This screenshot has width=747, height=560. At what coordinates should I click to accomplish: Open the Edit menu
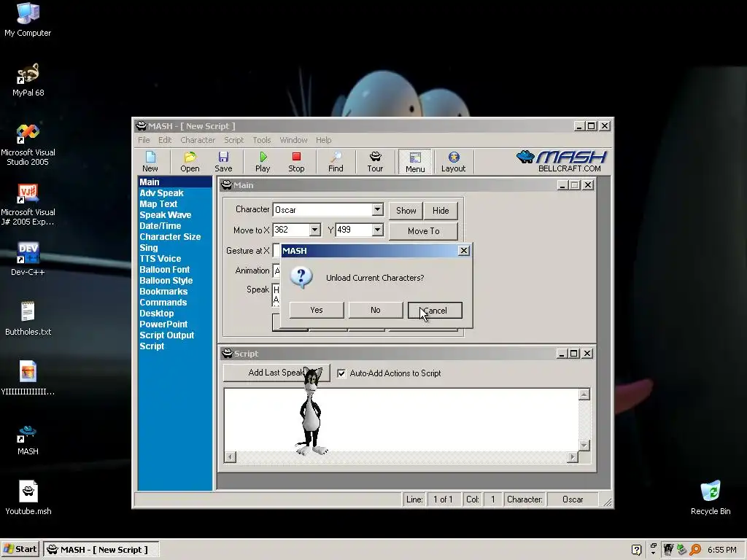[x=165, y=140]
